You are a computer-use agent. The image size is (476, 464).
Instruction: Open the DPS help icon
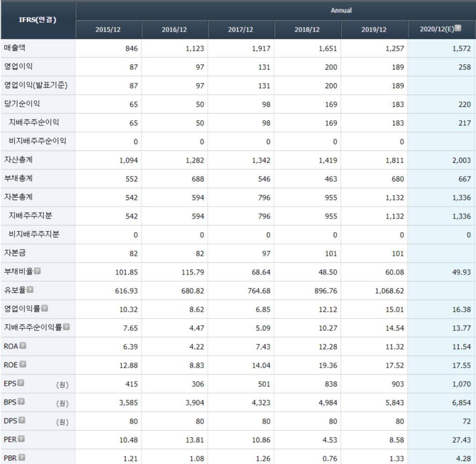click(x=22, y=421)
